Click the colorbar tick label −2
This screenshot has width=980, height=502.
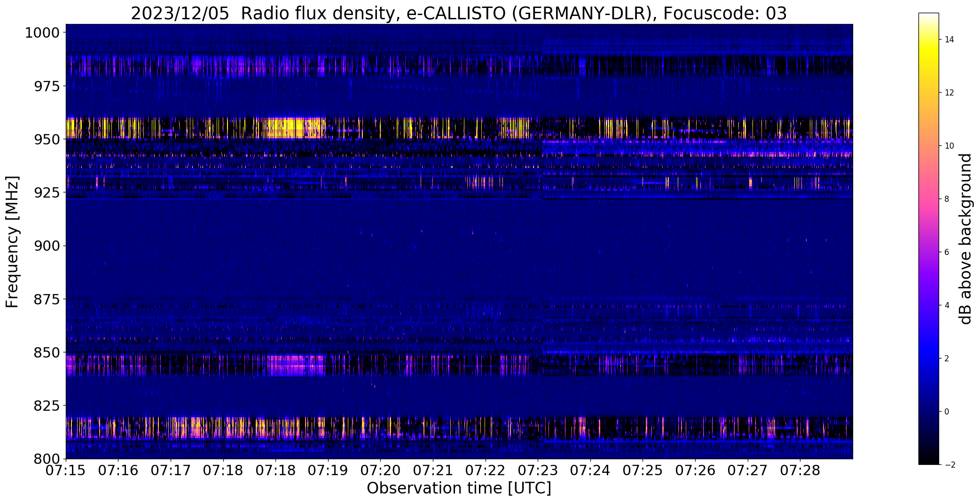(949, 465)
